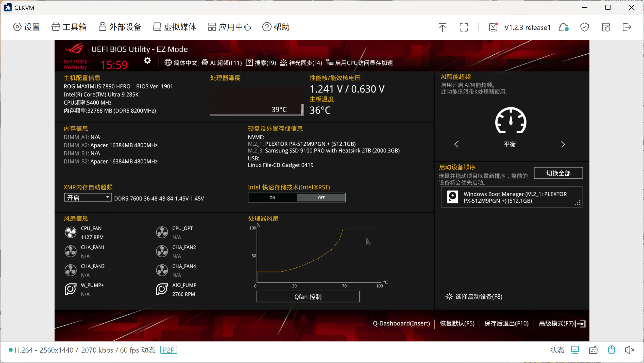Click the virtual keyboard icon in status bar
644x363 pixels.
point(593,350)
